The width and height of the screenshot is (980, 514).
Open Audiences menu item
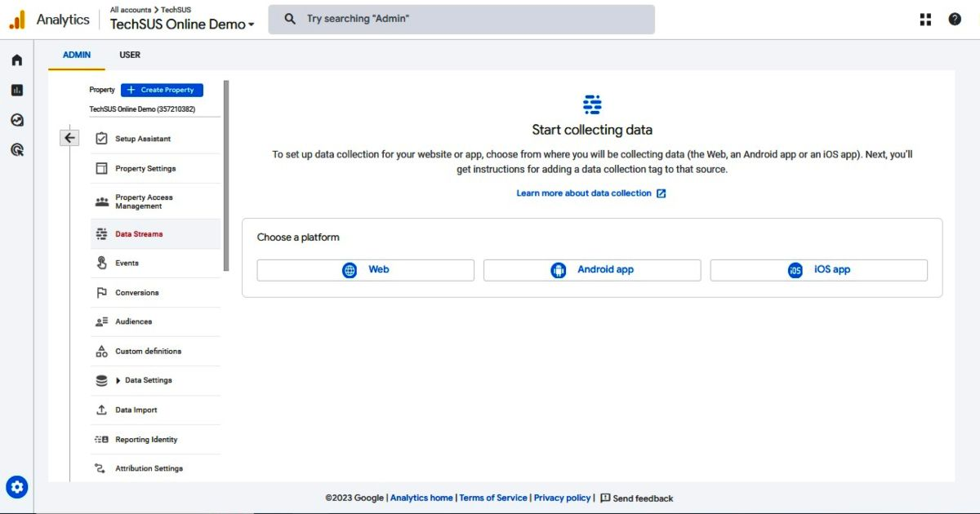click(155, 321)
